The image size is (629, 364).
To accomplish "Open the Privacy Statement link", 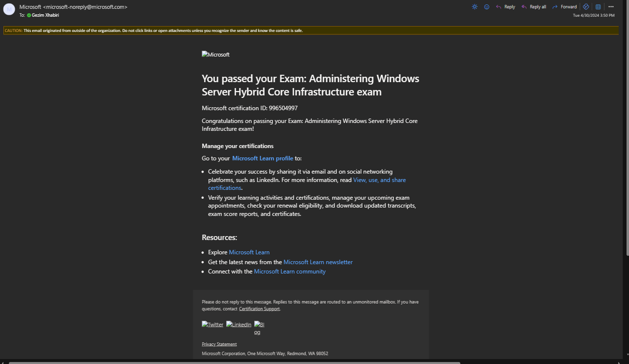I will click(219, 344).
